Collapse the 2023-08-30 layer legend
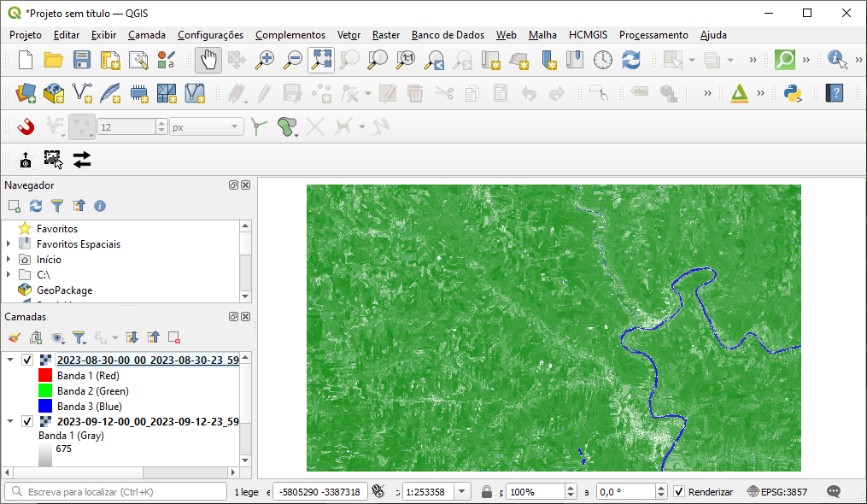The height and width of the screenshot is (504, 867). (10, 360)
